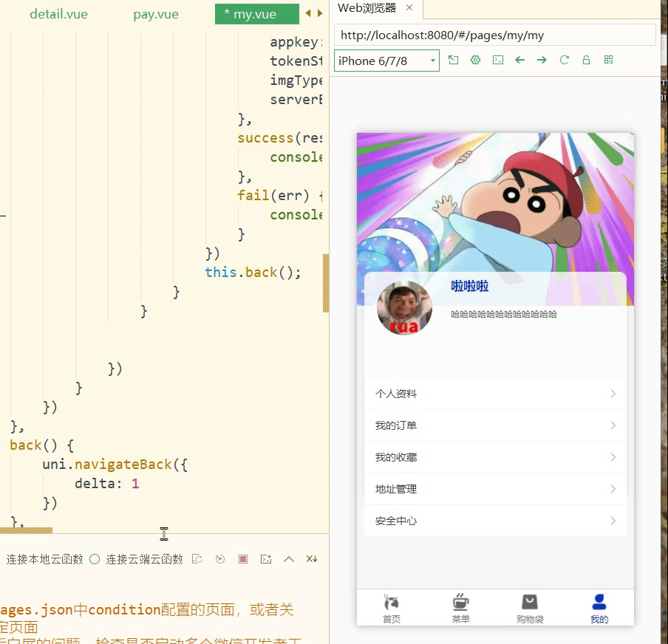Click the fail(err) code line
The width and height of the screenshot is (668, 644).
click(279, 196)
